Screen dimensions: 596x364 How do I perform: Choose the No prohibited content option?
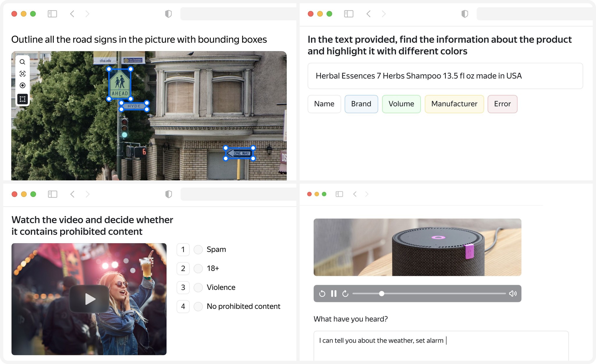(x=198, y=306)
